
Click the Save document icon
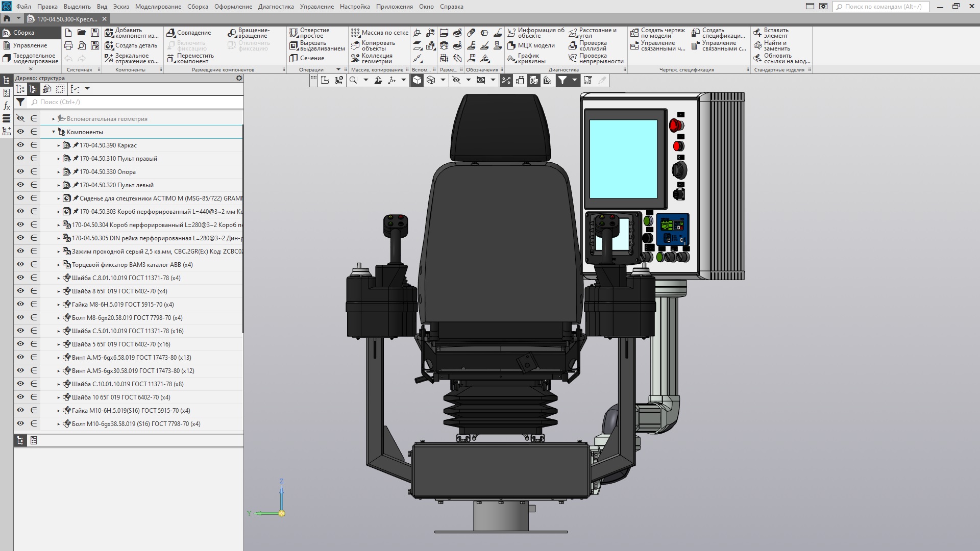pos(95,33)
